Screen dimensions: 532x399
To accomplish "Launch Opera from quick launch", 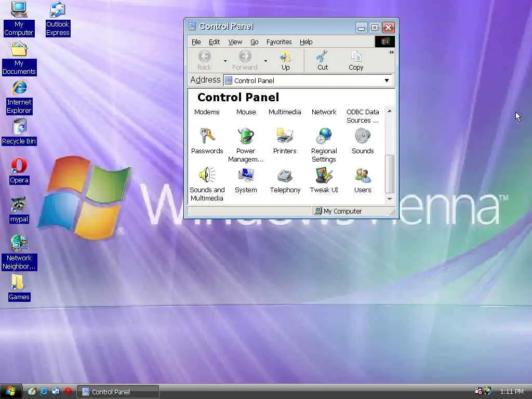I will [68, 392].
